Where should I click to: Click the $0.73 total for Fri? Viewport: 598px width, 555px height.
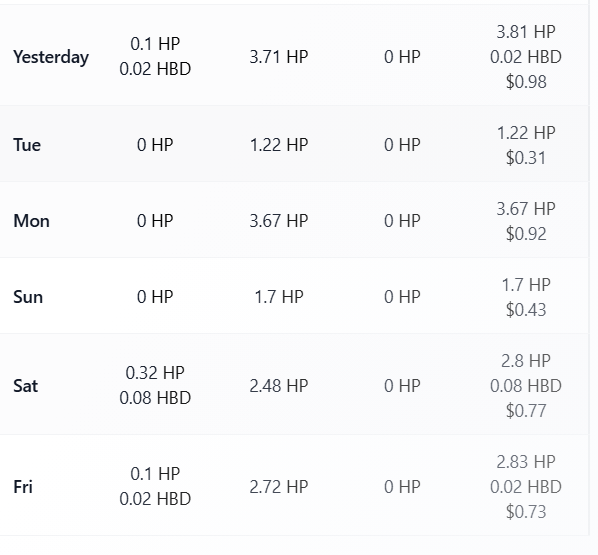click(526, 512)
